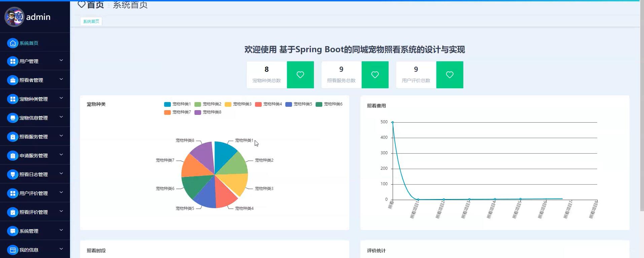Image resolution: width=644 pixels, height=258 pixels.
Task: Toggle 宠物种类2 legend entry
Action: 208,104
